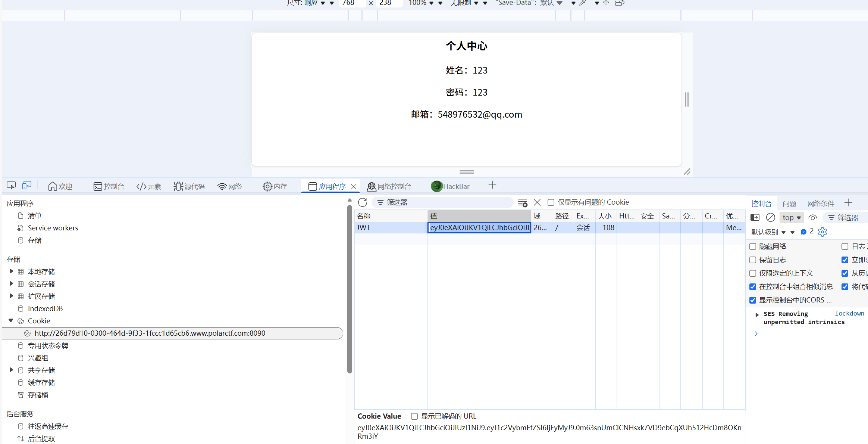This screenshot has width=868, height=444.
Task: Collapse the Cookie tree node
Action: tap(11, 321)
